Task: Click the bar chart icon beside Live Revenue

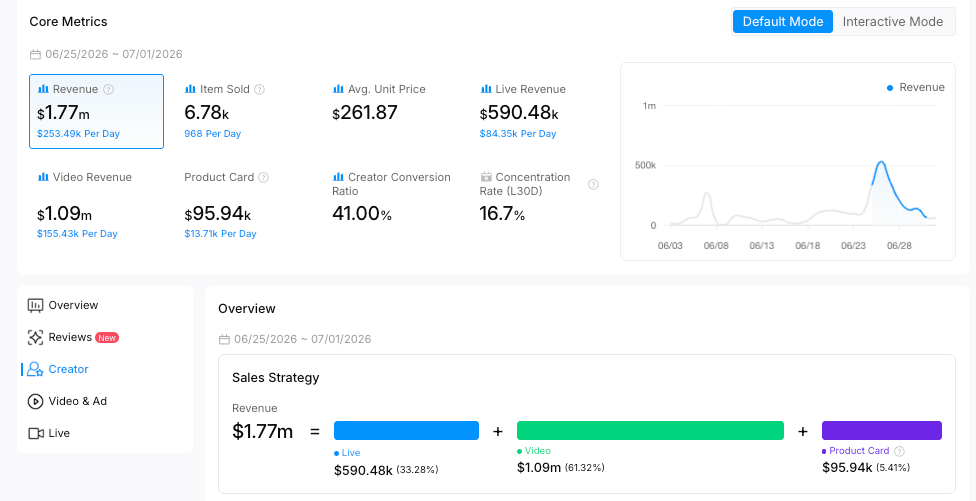Action: pos(486,89)
